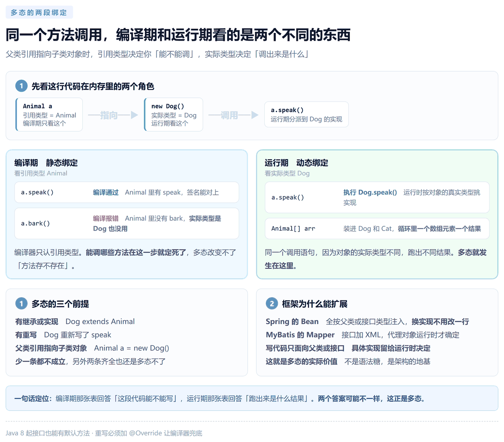Select the 有重写 label

pyautogui.click(x=26, y=335)
